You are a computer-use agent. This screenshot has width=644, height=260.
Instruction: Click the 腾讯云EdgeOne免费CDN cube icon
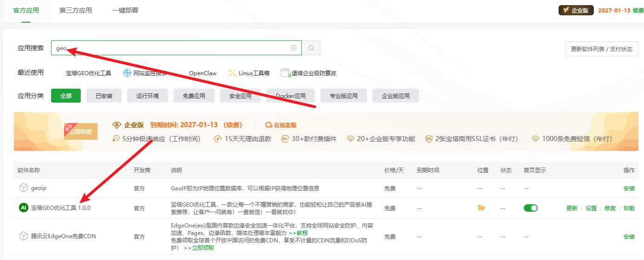point(23,236)
